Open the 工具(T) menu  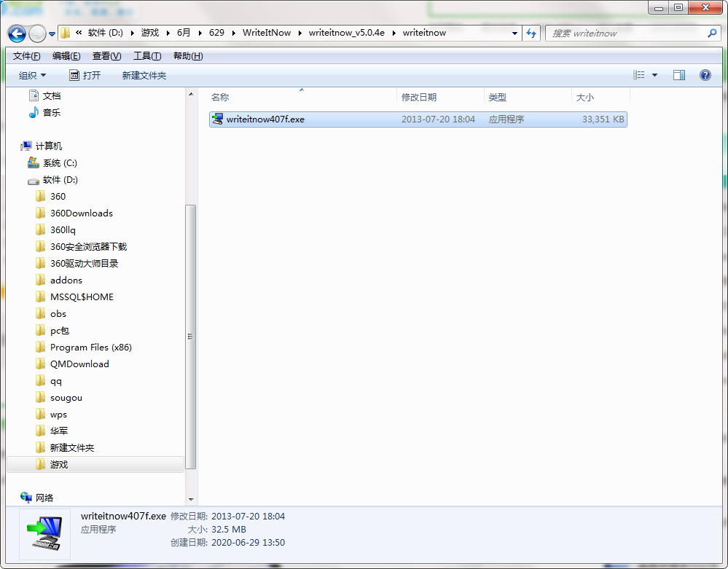147,55
